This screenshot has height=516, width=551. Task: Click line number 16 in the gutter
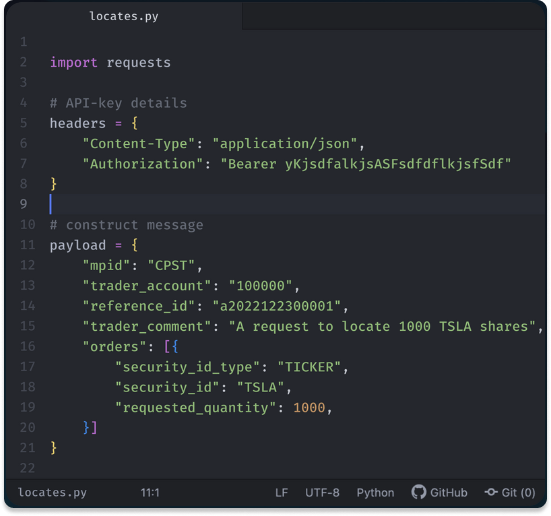pos(27,347)
